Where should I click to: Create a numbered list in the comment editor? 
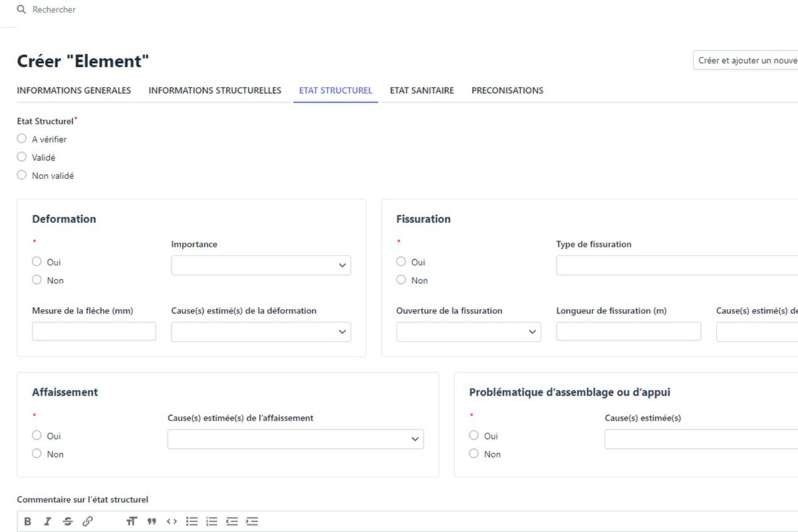211,521
